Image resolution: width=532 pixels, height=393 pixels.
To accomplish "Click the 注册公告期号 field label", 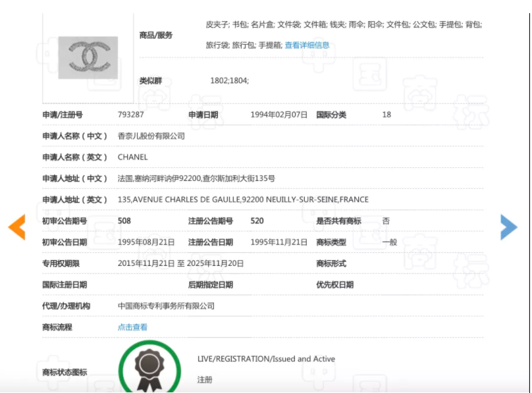I will pyautogui.click(x=210, y=221).
